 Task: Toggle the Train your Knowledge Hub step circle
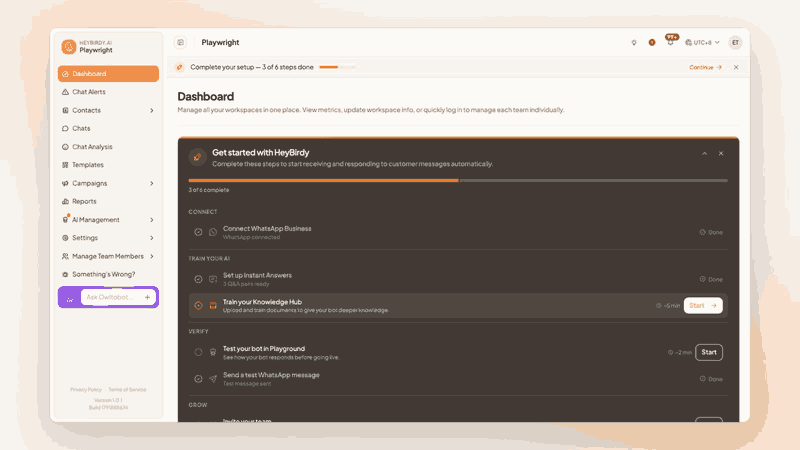pyautogui.click(x=198, y=306)
